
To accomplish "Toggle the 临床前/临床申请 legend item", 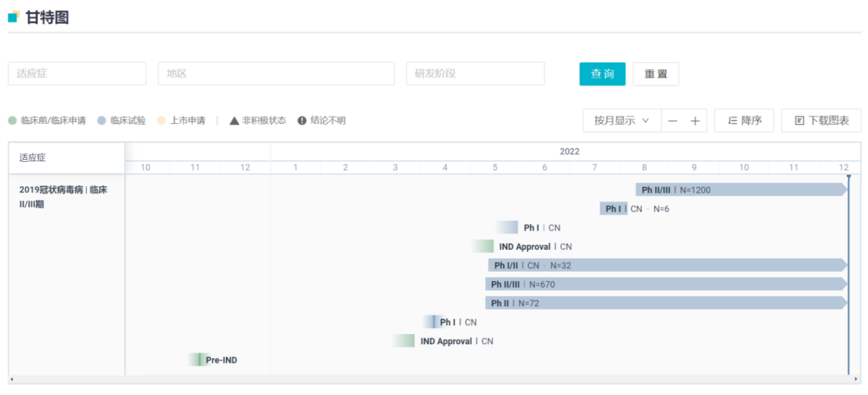I will pyautogui.click(x=47, y=121).
